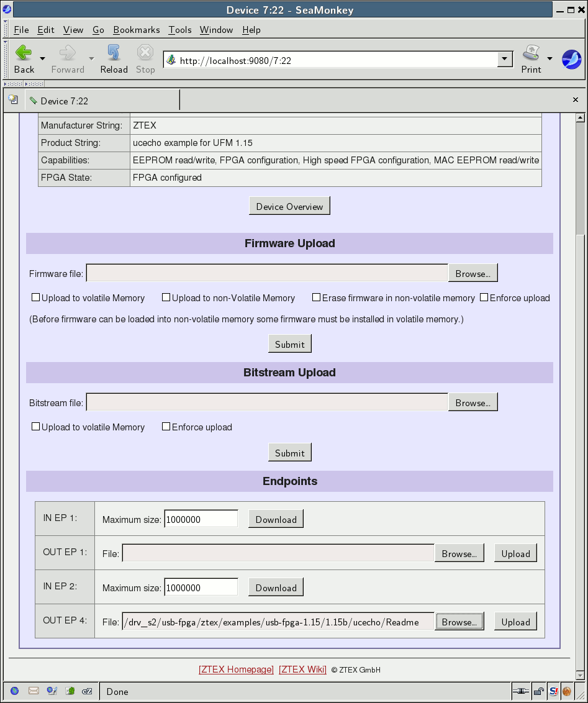The width and height of the screenshot is (588, 703).
Task: Tick 'Enforce upload' under Bitstream Upload
Action: pyautogui.click(x=166, y=427)
